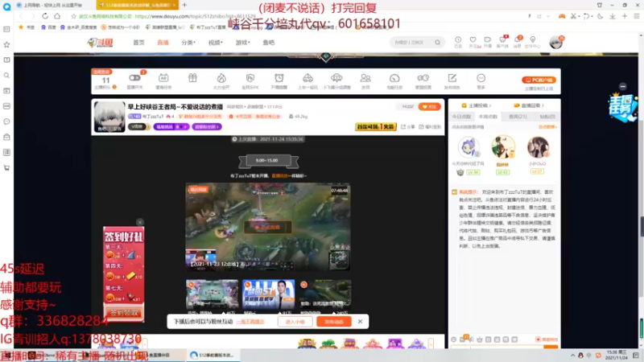The width and height of the screenshot is (644, 362).
Task: Switch to the first browser tab
Action: (x=52, y=5)
